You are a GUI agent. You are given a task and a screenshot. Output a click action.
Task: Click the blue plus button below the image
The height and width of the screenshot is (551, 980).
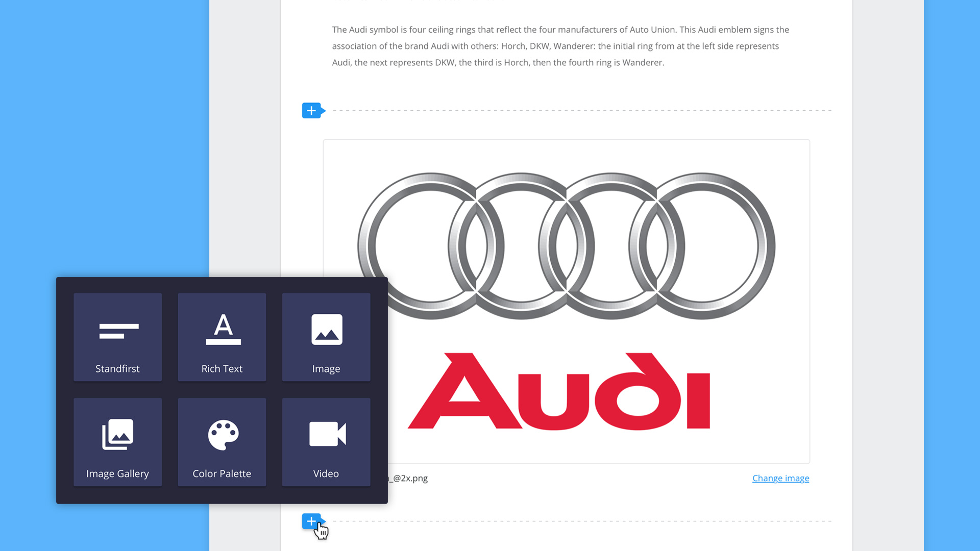tap(313, 521)
